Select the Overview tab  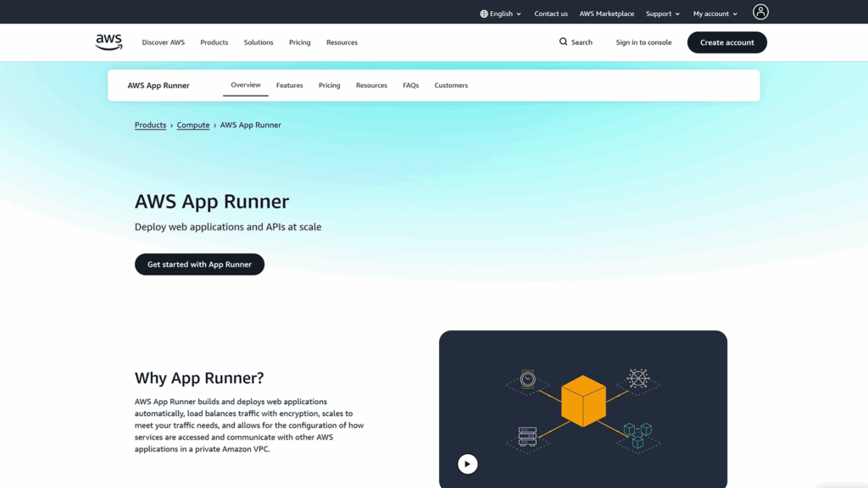[245, 86]
